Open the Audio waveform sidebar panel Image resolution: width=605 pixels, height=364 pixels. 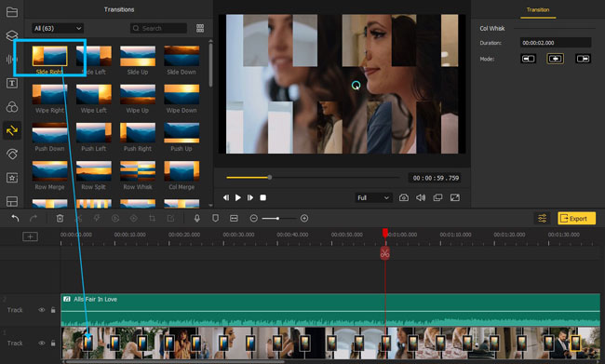click(12, 59)
